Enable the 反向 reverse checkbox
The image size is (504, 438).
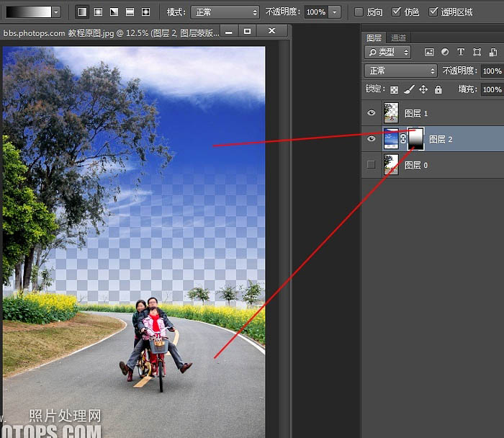[359, 12]
